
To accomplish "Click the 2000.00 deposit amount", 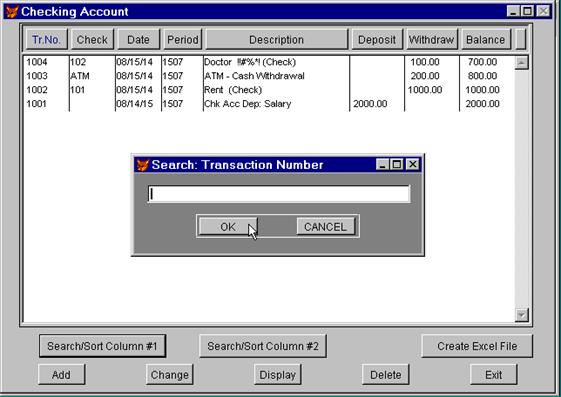I will coord(370,104).
